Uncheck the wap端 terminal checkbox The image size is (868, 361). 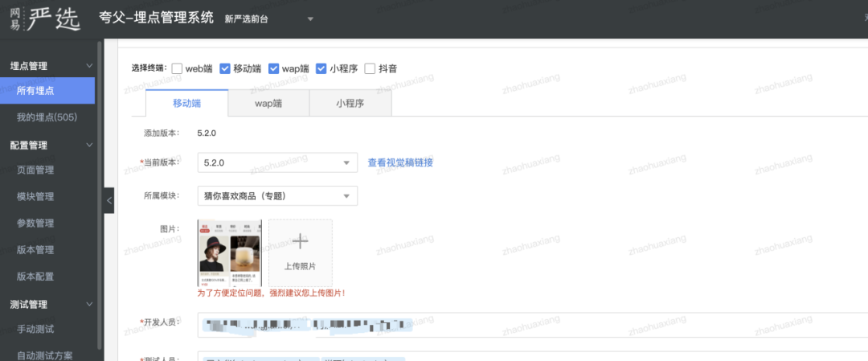click(x=273, y=68)
